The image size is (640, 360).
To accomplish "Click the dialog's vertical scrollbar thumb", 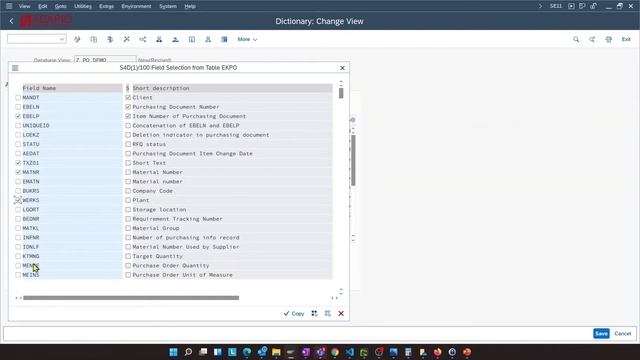I will tap(341, 93).
